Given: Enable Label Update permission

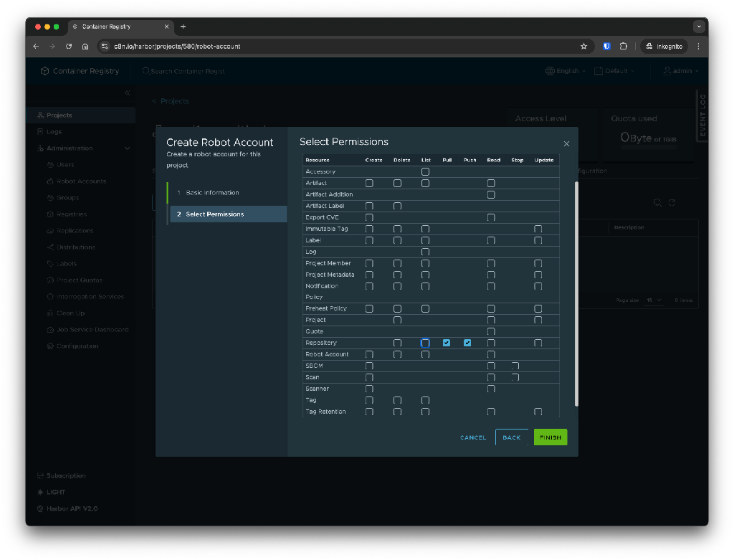Looking at the screenshot, I should tap(538, 240).
